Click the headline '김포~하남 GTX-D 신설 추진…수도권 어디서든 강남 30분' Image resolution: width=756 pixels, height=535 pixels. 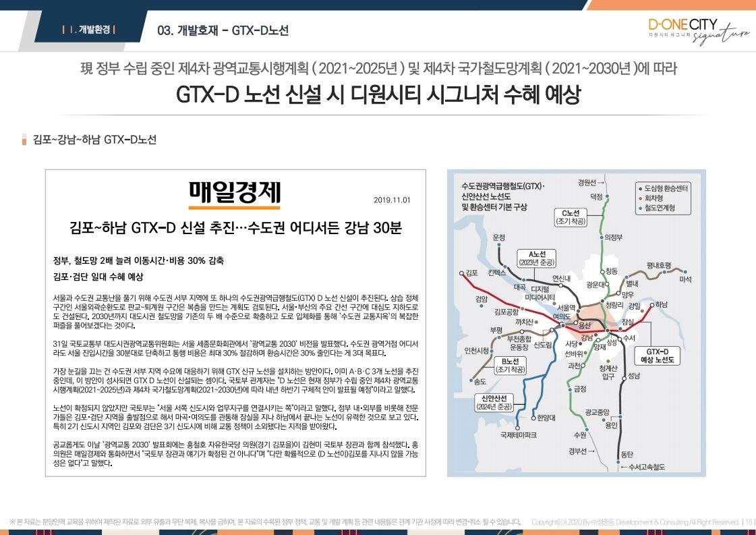click(x=235, y=228)
